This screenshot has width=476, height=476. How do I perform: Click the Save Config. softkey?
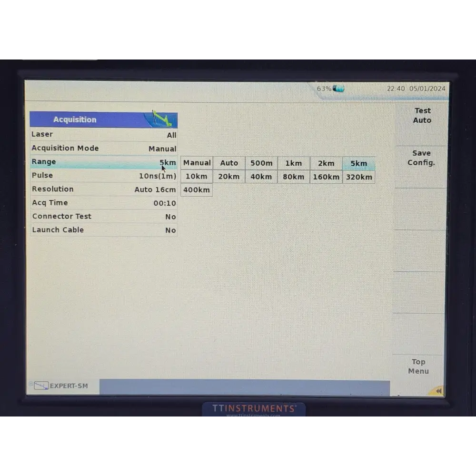[x=421, y=158]
